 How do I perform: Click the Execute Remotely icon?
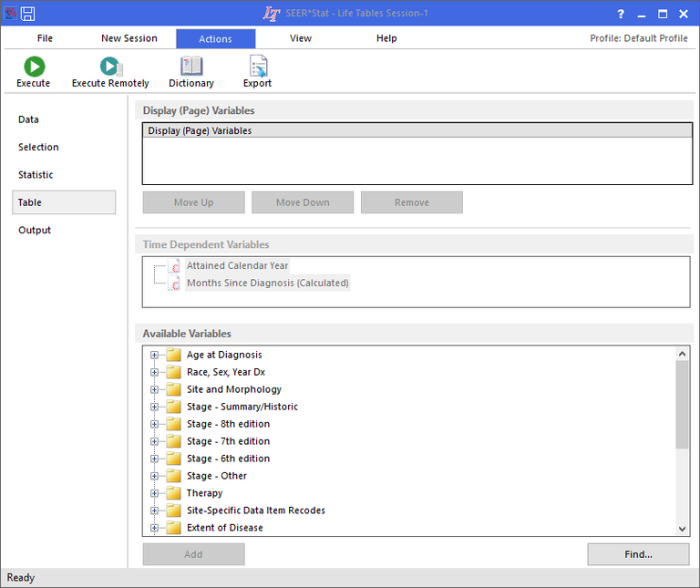pos(110,67)
